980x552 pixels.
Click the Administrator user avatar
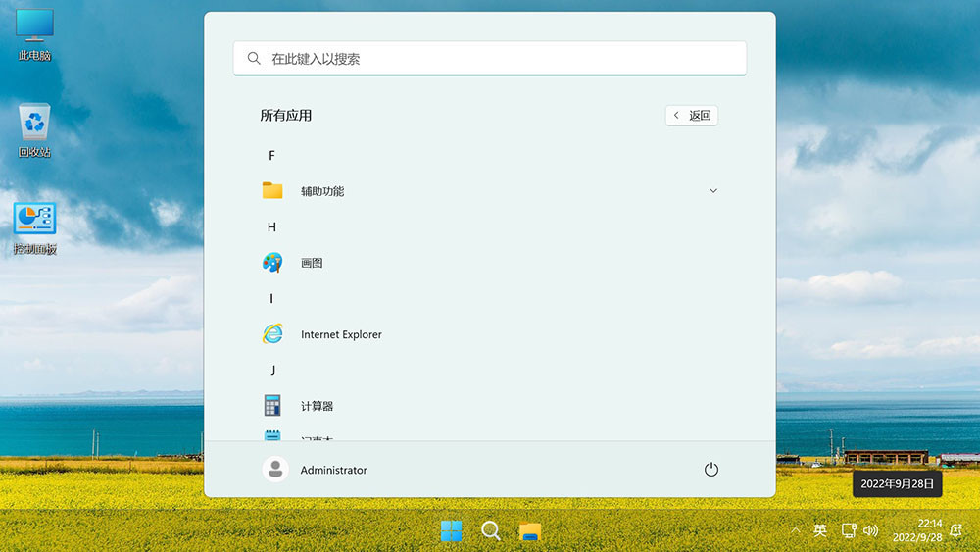pyautogui.click(x=275, y=470)
